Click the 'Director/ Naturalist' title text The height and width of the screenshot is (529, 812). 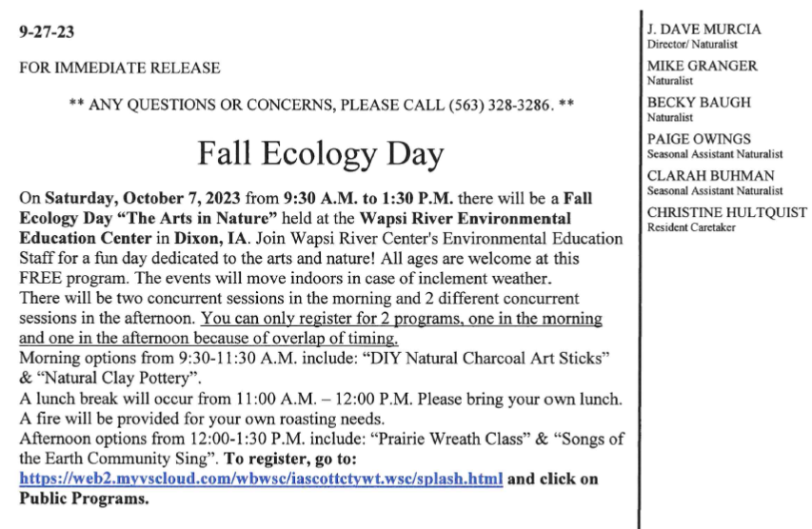(x=692, y=45)
